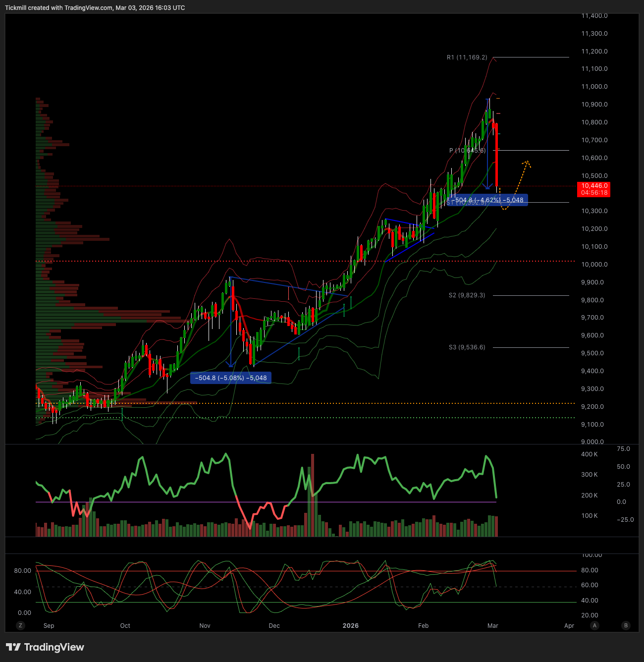Click the TradingView logo
This screenshot has width=644, height=662.
45,647
